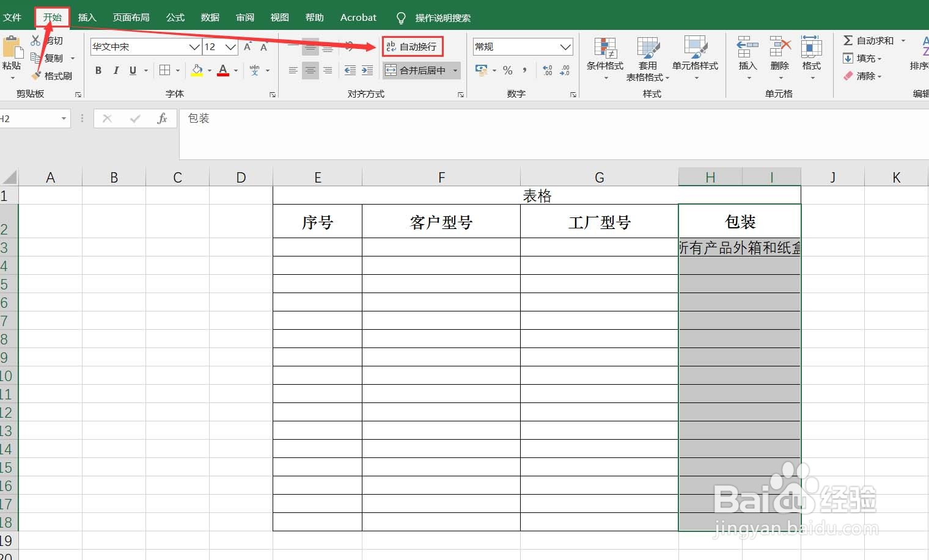The image size is (929, 560).
Task: Toggle 自动换行 wrap text
Action: click(x=412, y=46)
